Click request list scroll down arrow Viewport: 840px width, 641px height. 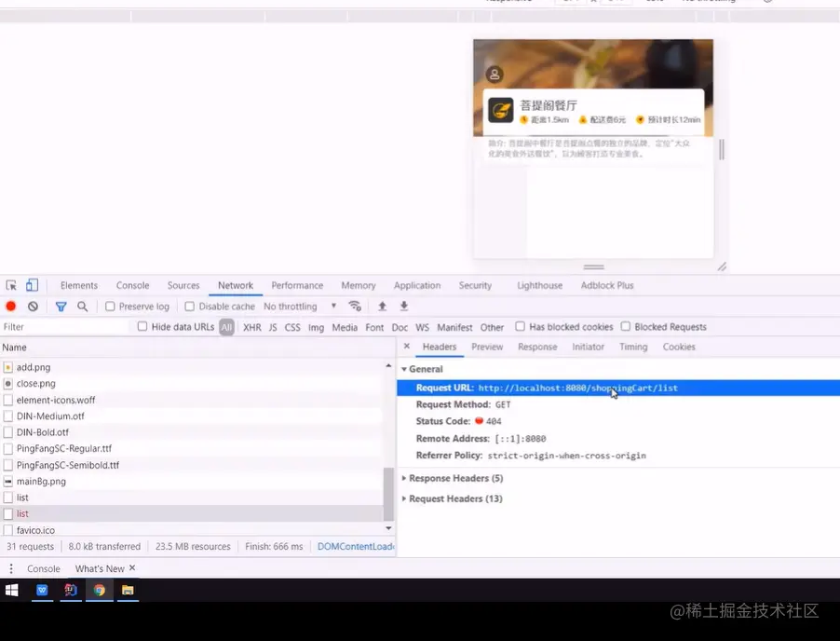[388, 528]
